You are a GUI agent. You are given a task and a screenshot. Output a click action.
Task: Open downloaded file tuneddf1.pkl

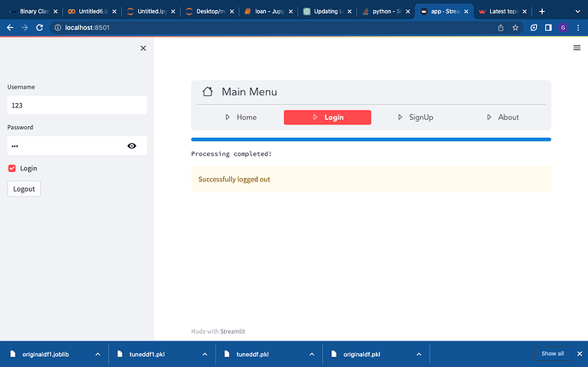(x=147, y=354)
